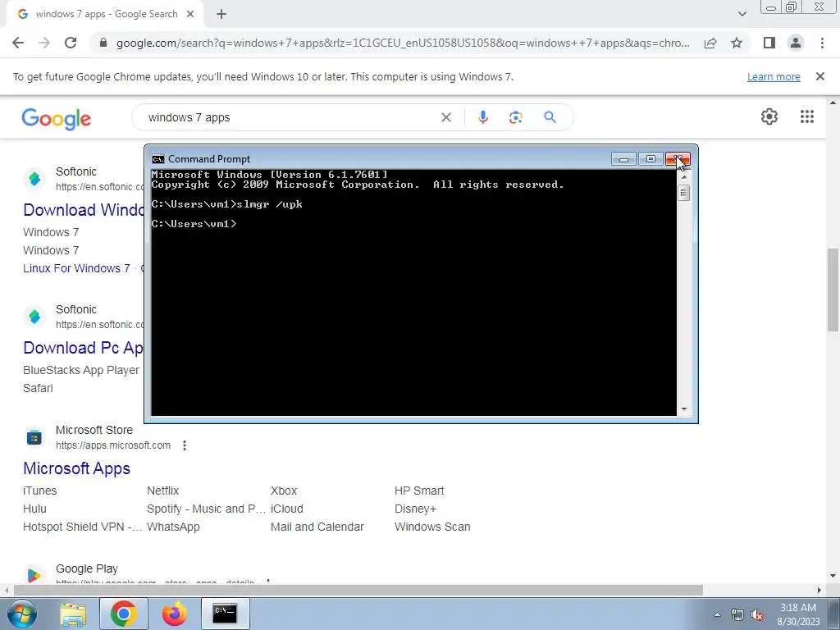The width and height of the screenshot is (840, 630).
Task: Click the WhatsApp link
Action: 173,527
